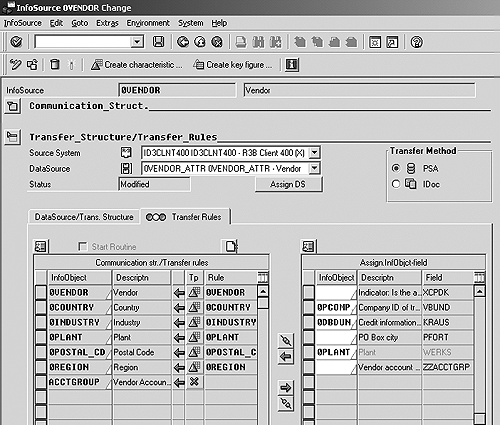Click the Assign DS button
This screenshot has width=500, height=425.
[288, 184]
